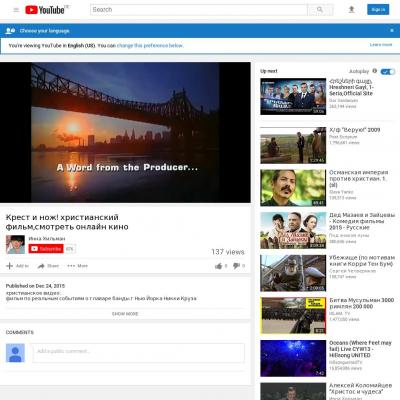The width and height of the screenshot is (400, 400).
Task: Focus the Search input field
Action: tap(199, 10)
